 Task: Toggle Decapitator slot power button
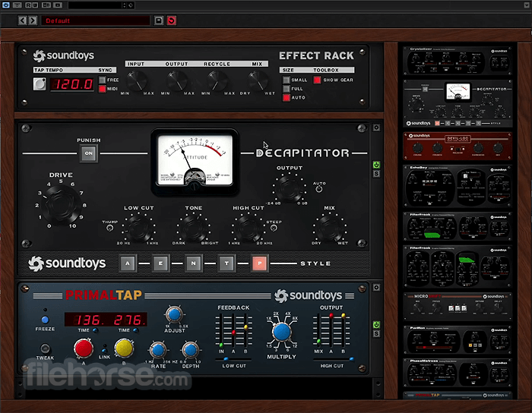(x=376, y=165)
